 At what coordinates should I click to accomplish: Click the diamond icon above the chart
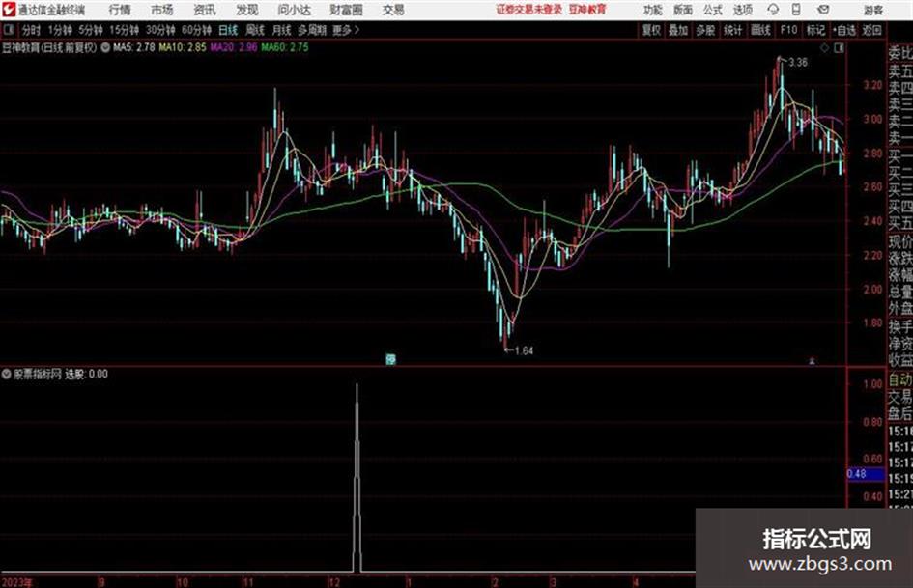tap(824, 48)
